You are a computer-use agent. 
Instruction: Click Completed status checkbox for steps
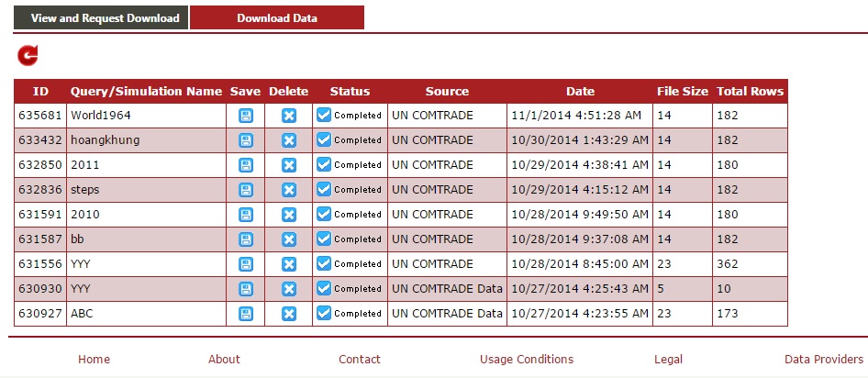pos(324,189)
